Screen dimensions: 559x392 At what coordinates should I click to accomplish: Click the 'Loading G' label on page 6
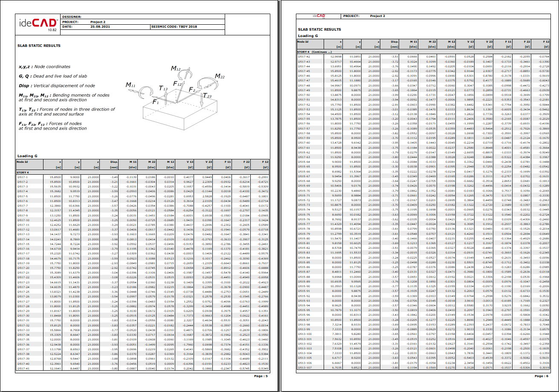tap(308, 36)
